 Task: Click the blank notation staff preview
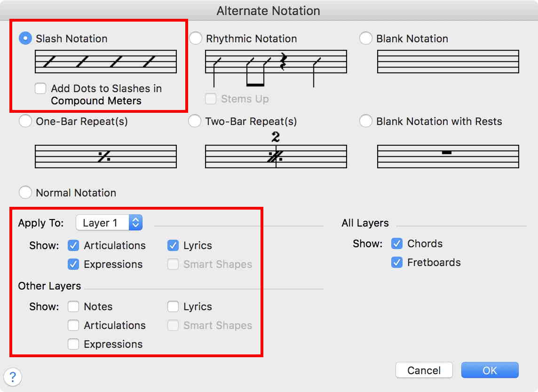click(448, 62)
